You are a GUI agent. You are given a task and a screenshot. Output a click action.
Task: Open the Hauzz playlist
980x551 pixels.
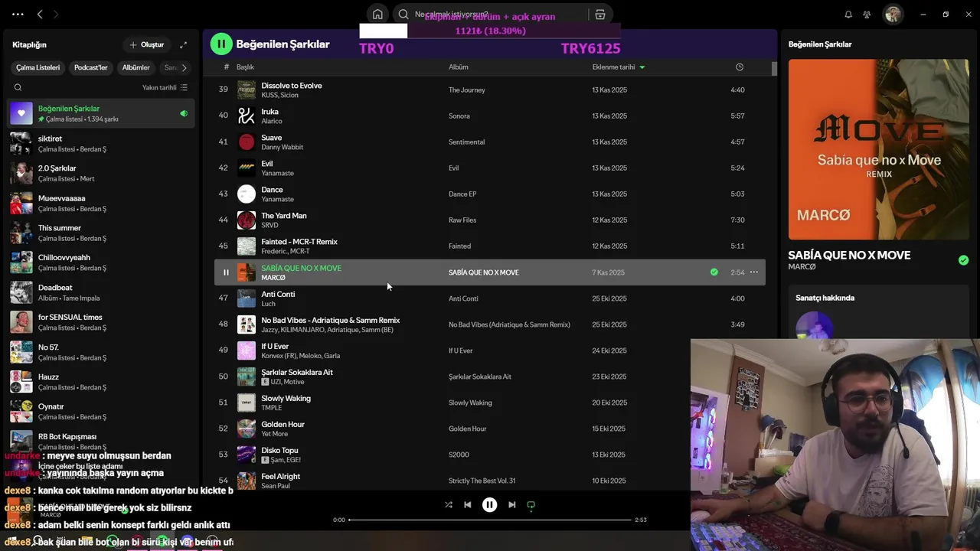click(100, 382)
